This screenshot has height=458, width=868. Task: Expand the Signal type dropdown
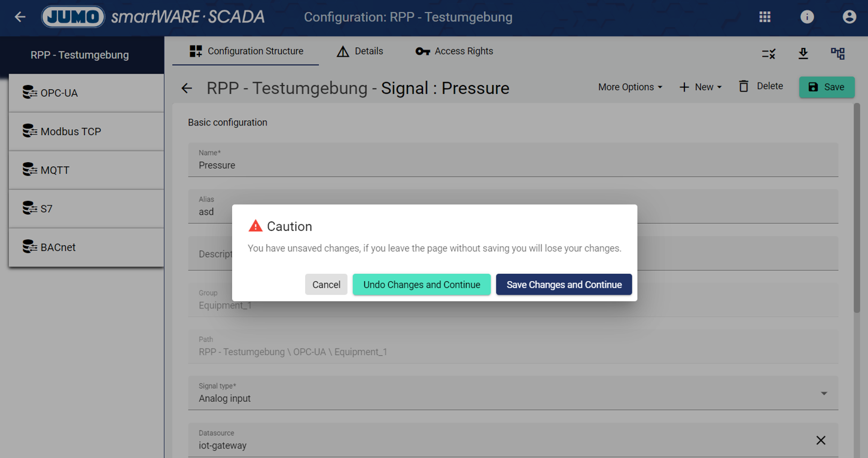point(824,393)
